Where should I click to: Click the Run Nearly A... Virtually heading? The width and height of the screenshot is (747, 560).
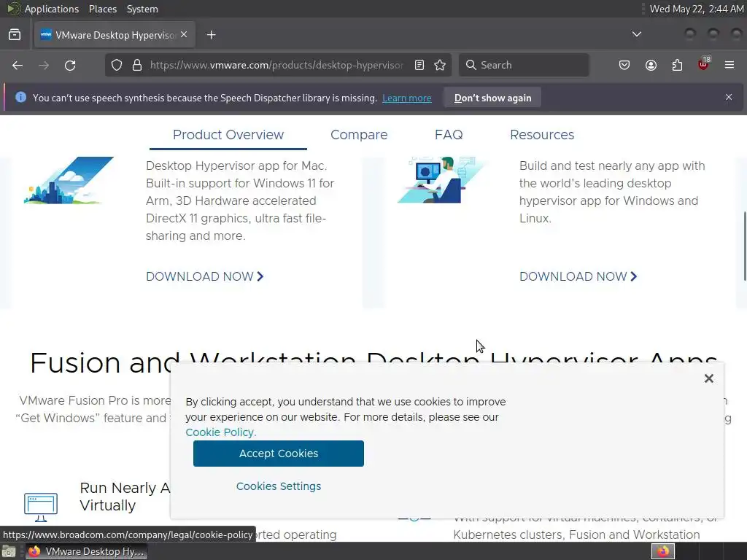pos(125,497)
